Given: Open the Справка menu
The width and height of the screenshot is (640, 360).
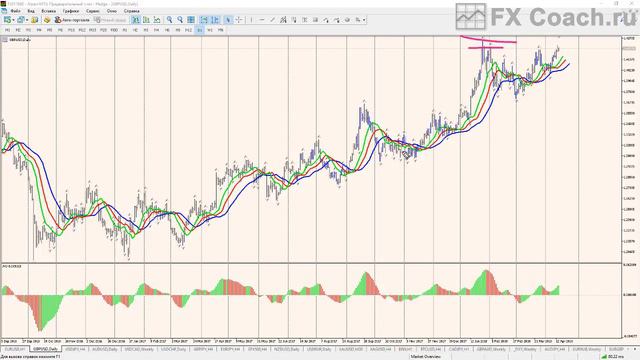Looking at the screenshot, I should click(x=131, y=11).
